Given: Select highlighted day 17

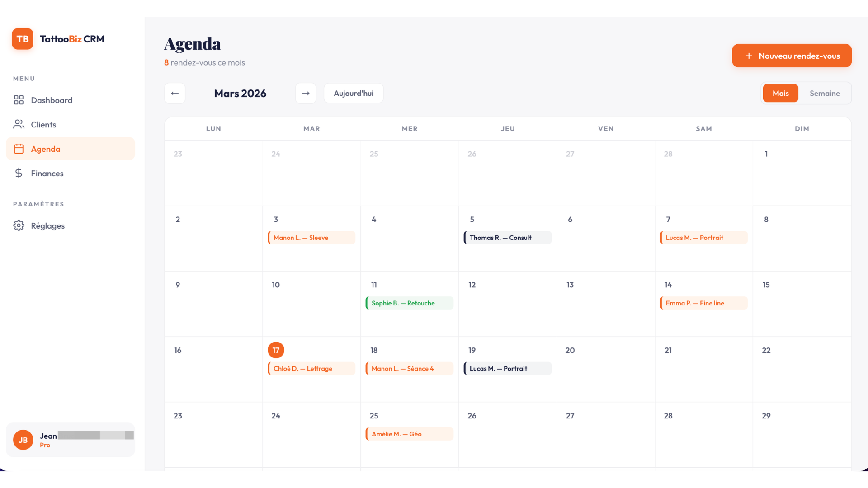Looking at the screenshot, I should click(x=276, y=350).
